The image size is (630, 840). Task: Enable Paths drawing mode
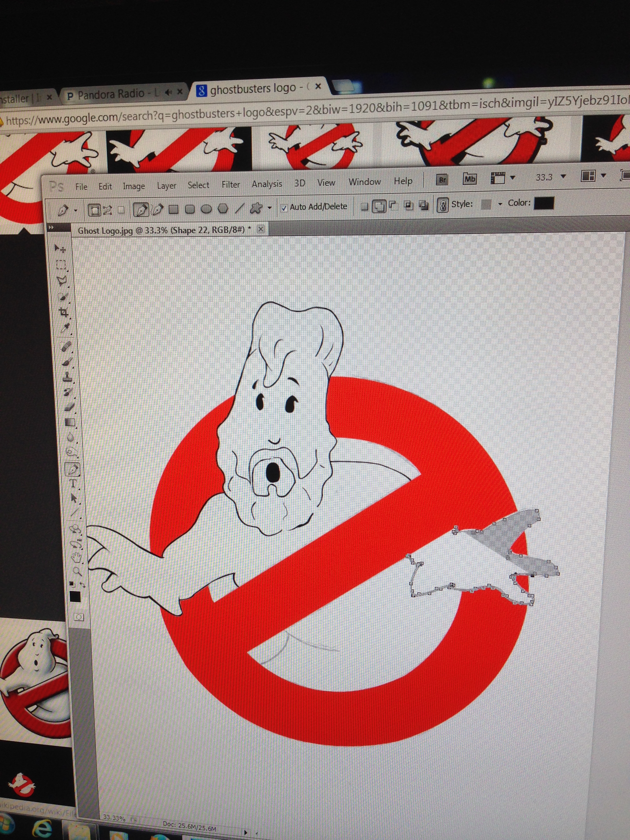[108, 210]
